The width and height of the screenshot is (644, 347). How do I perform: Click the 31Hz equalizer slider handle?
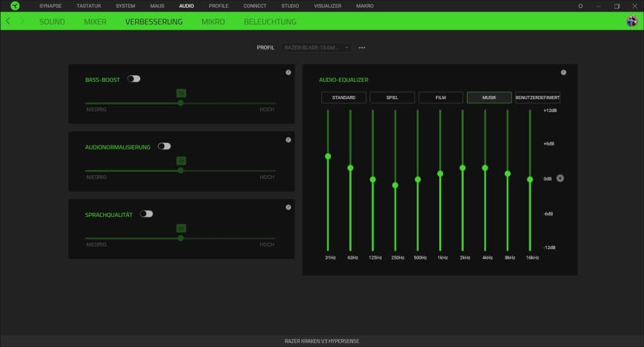pos(328,156)
